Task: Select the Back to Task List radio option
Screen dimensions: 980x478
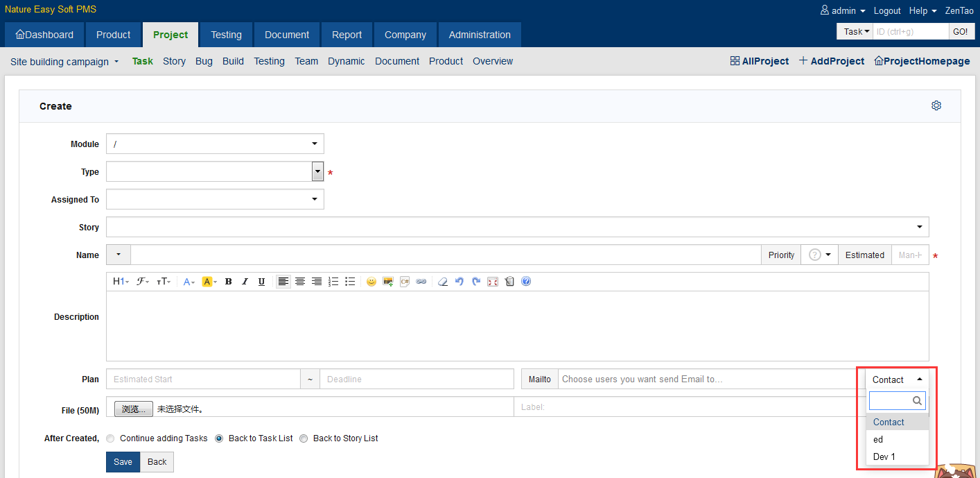Action: pos(219,438)
